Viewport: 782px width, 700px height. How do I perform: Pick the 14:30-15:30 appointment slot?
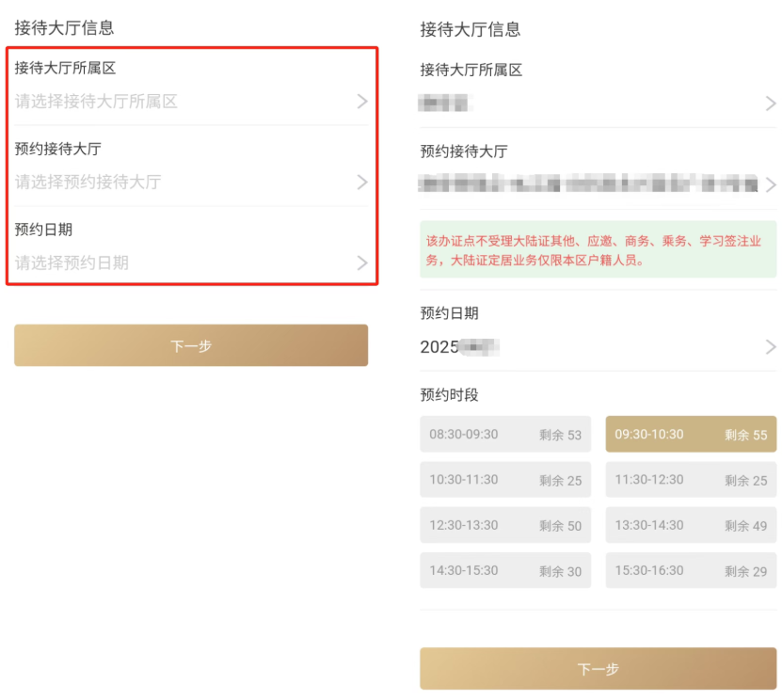(x=505, y=570)
